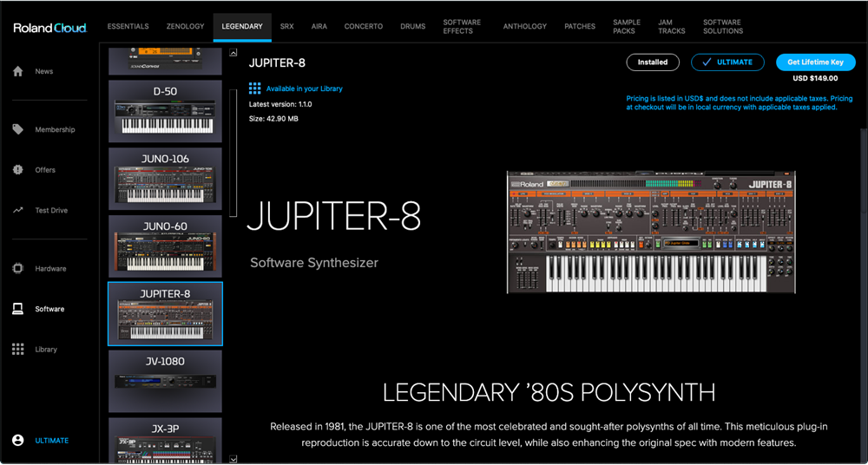Viewport: 868px width, 465px height.
Task: Go to Hardware in sidebar
Action: click(50, 268)
